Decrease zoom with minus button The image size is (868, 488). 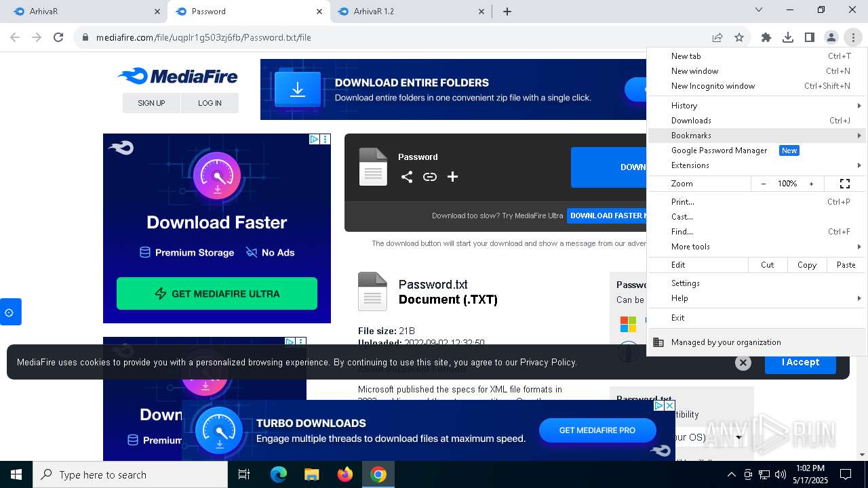coord(764,184)
